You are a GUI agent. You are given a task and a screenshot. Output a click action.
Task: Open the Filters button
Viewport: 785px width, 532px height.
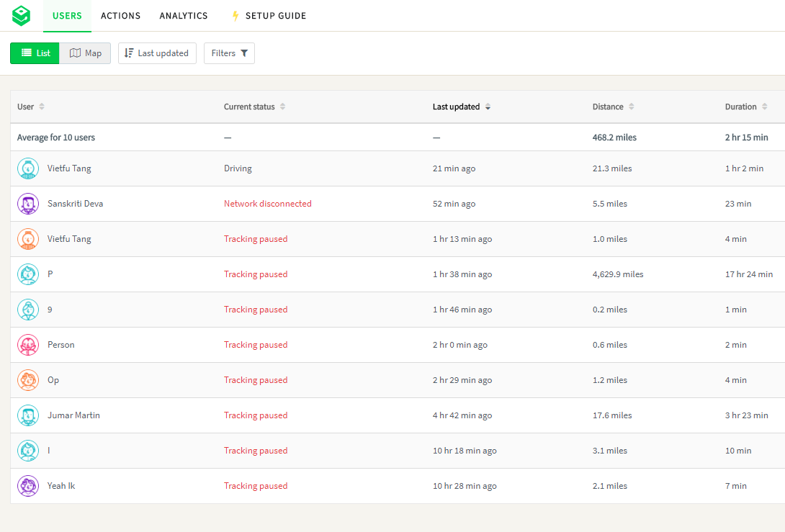(229, 53)
